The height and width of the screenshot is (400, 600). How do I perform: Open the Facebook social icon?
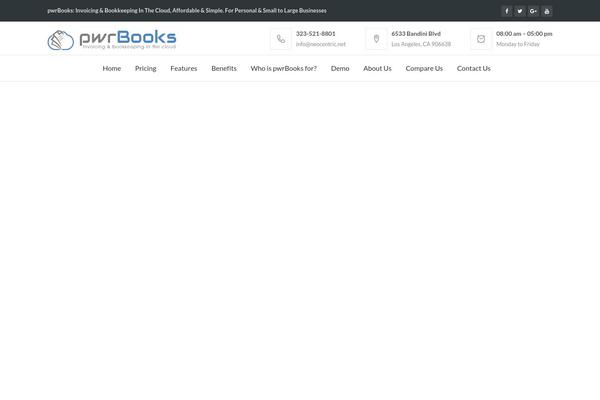coord(506,11)
